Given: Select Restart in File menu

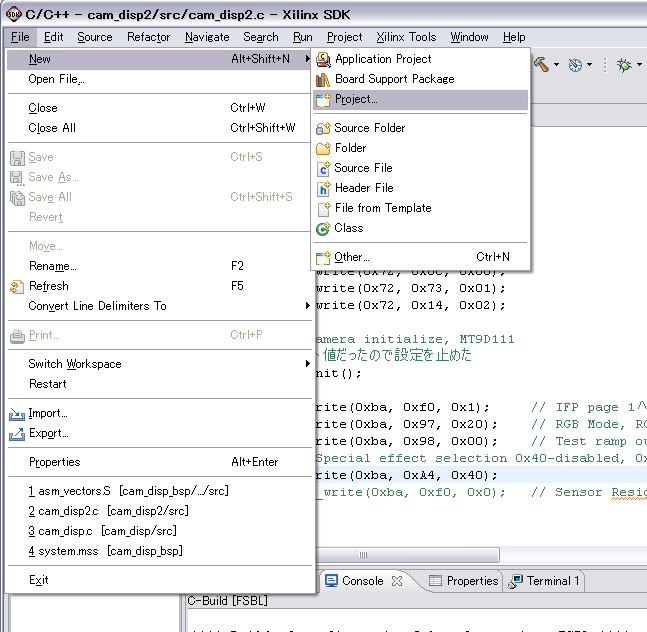Looking at the screenshot, I should pyautogui.click(x=159, y=384).
